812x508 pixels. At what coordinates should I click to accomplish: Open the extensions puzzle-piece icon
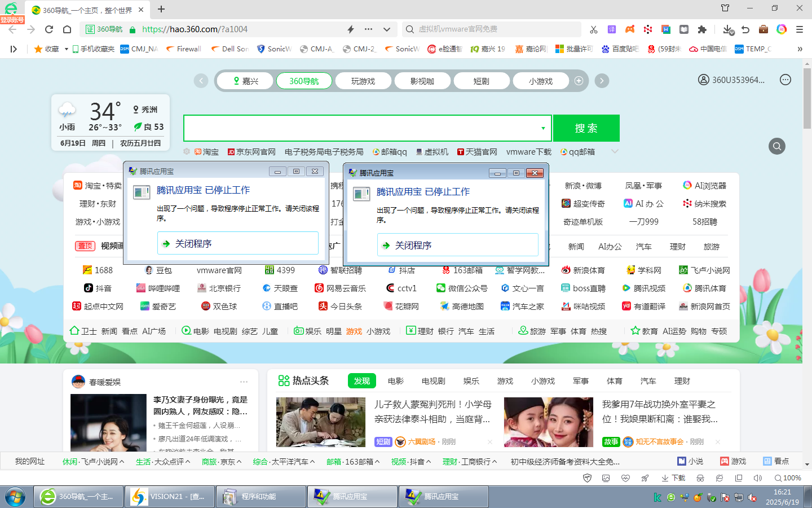(702, 29)
